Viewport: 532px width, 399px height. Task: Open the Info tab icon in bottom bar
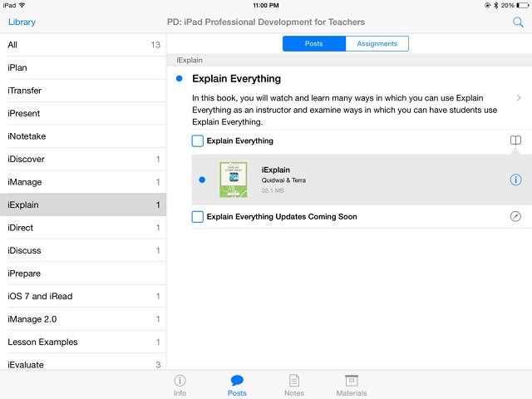(180, 386)
